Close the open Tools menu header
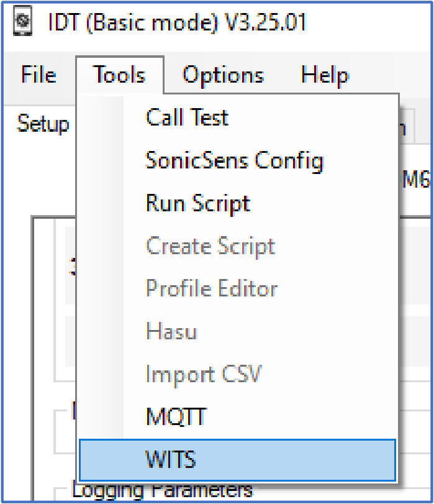434x504 pixels. 119,75
